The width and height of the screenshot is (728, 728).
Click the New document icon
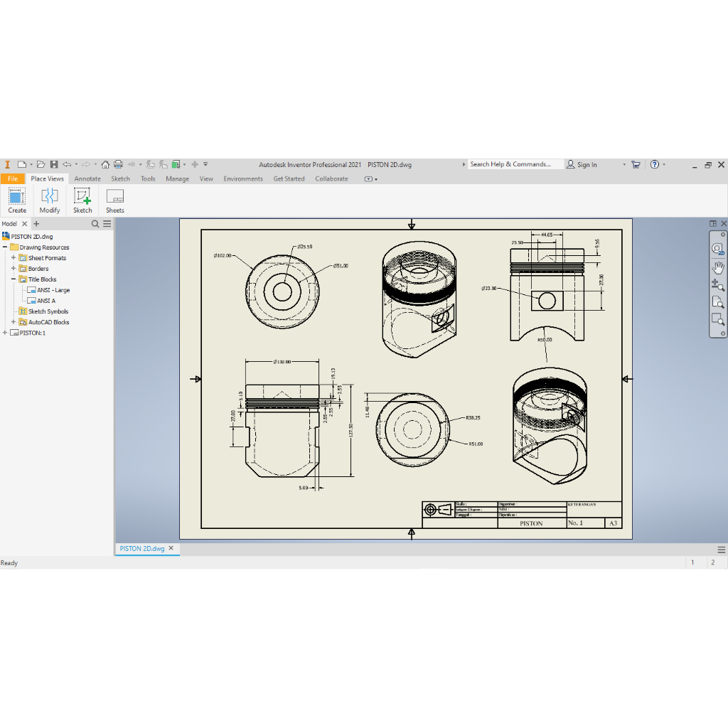click(21, 164)
